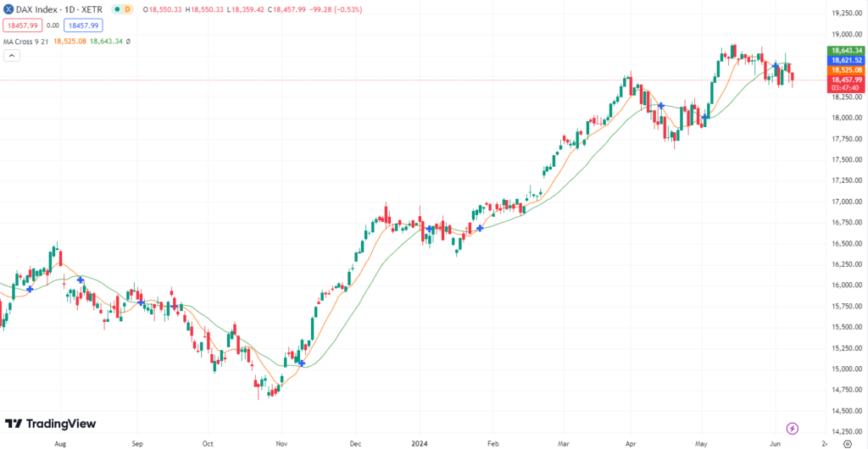Image resolution: width=868 pixels, height=449 pixels.
Task: Collapse the indicator legend with the chevron
Action: click(12, 55)
